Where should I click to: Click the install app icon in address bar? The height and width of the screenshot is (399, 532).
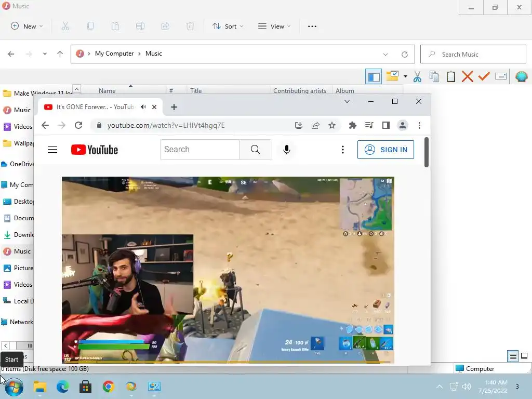(x=299, y=125)
